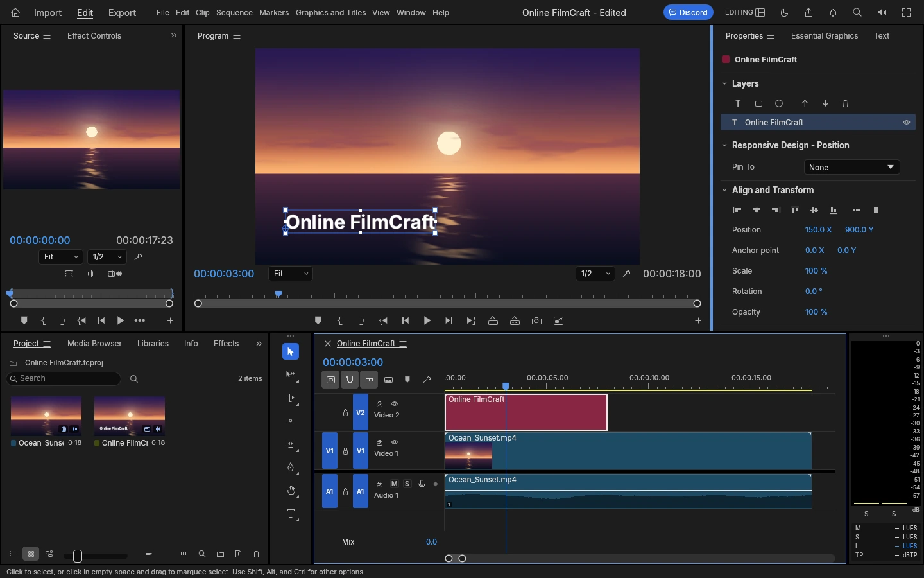This screenshot has width=924, height=578.
Task: Click share icon in top bar
Action: (809, 12)
